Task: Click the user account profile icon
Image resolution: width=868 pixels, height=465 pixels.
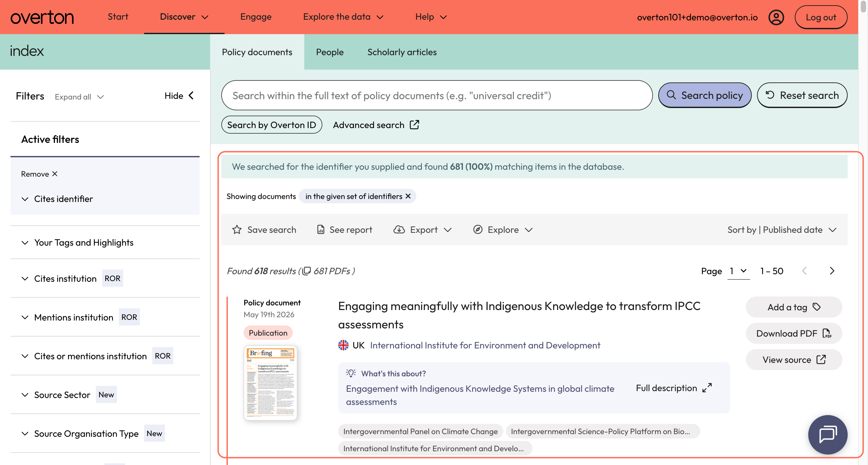Action: [776, 17]
